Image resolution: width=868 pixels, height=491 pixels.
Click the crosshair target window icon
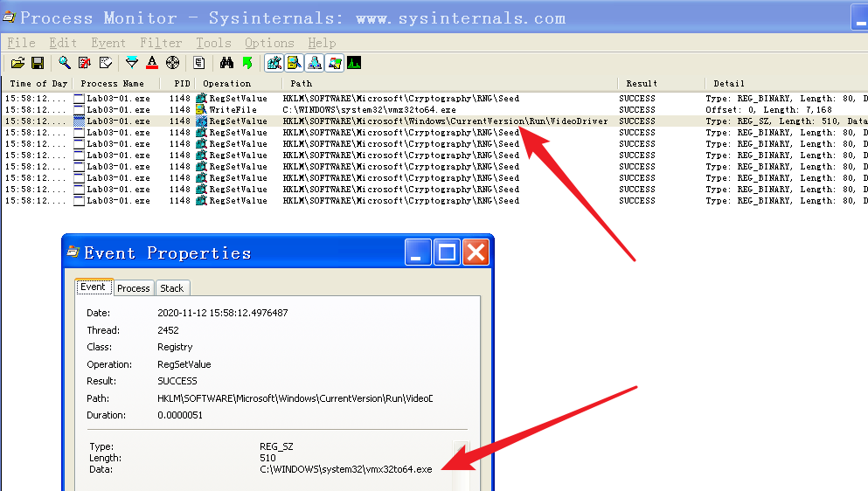click(x=173, y=63)
